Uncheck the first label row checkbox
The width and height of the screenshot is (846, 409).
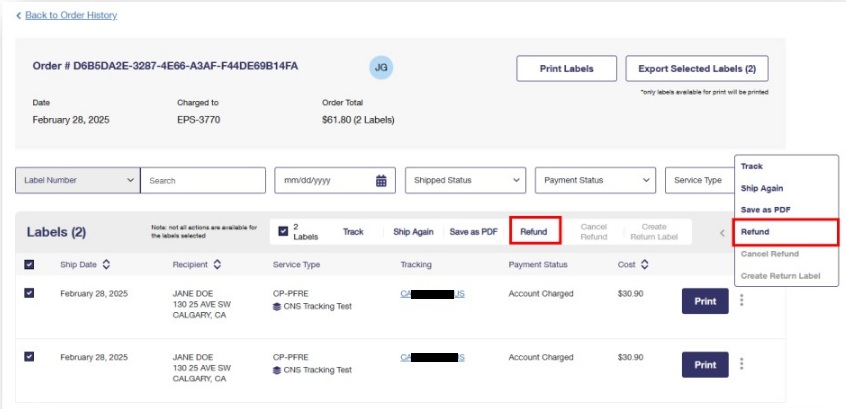coord(29,292)
